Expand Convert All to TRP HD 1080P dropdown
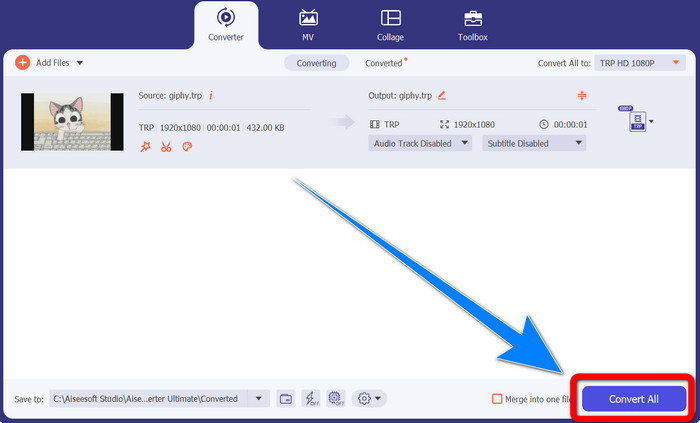 coord(640,62)
